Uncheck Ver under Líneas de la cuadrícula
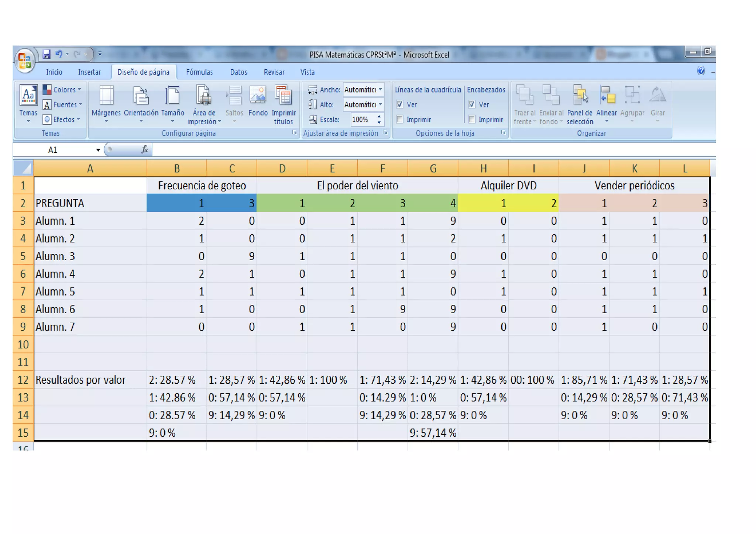 [400, 104]
